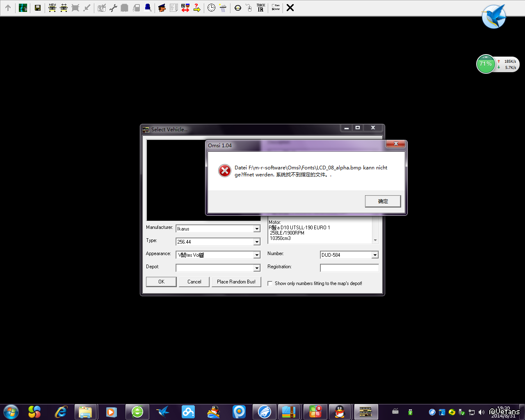Viewport: 525px width, 420px height.
Task: Click the NEW bus toolbar icon
Action: tap(52, 8)
